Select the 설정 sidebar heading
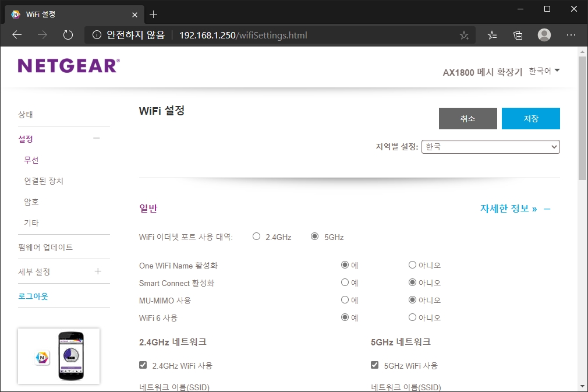 tap(26, 139)
